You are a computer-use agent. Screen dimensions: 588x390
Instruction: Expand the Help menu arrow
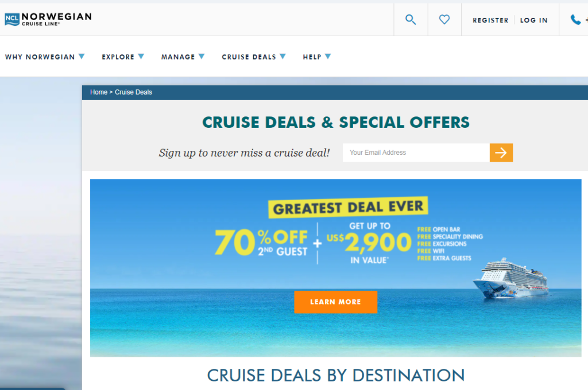[328, 57]
